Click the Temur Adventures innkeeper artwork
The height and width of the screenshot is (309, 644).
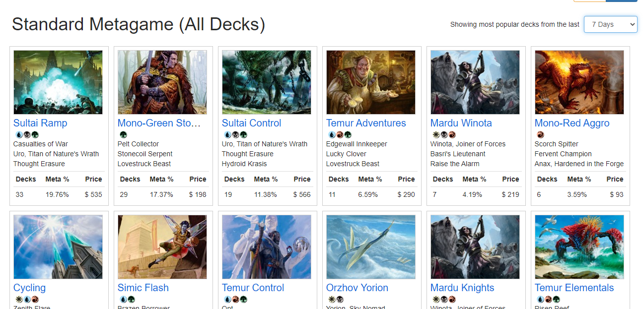click(370, 82)
